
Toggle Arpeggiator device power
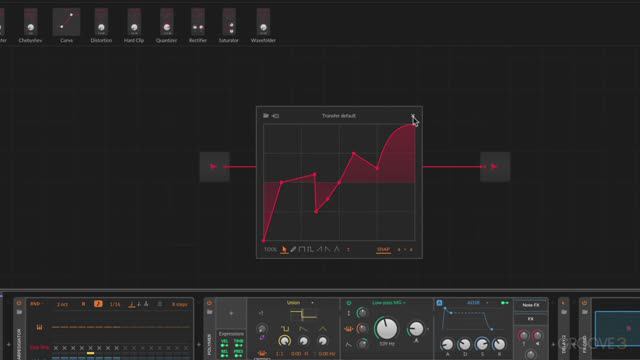point(19,303)
